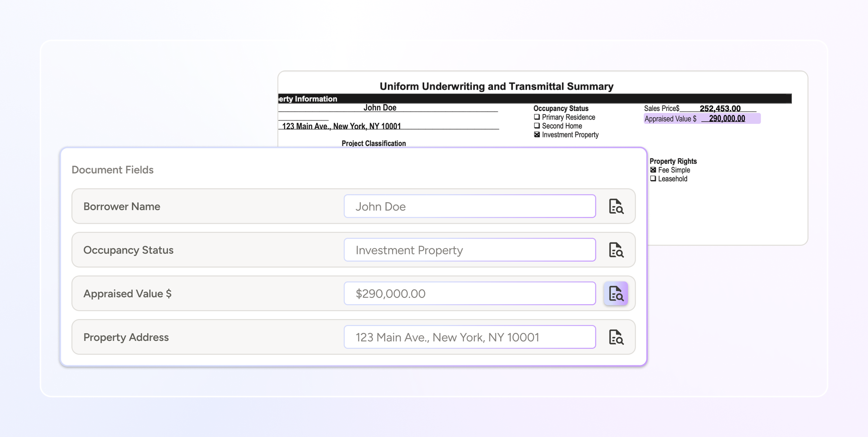Screen dimensions: 868x437
Task: Click Sales Price value 252,453.00
Action: (720, 109)
